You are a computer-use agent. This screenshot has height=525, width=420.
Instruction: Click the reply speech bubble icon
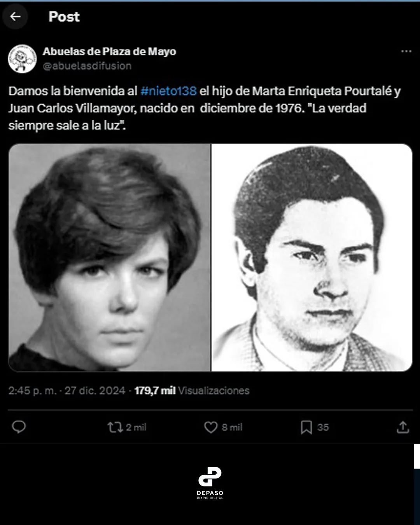click(x=19, y=427)
